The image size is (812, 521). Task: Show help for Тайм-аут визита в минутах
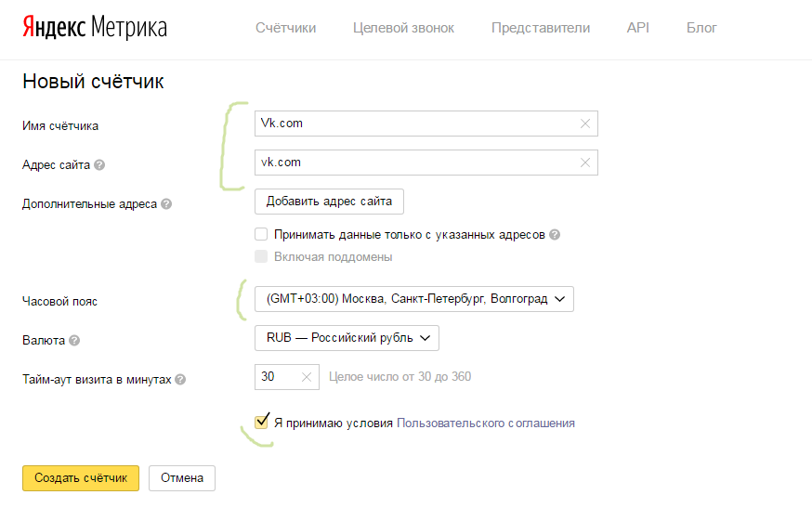click(x=180, y=380)
